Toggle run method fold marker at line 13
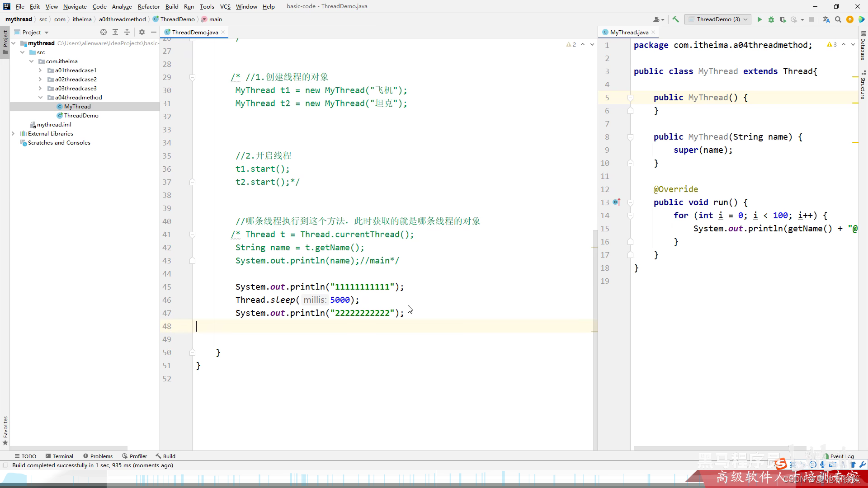The width and height of the screenshot is (868, 488). (x=630, y=202)
